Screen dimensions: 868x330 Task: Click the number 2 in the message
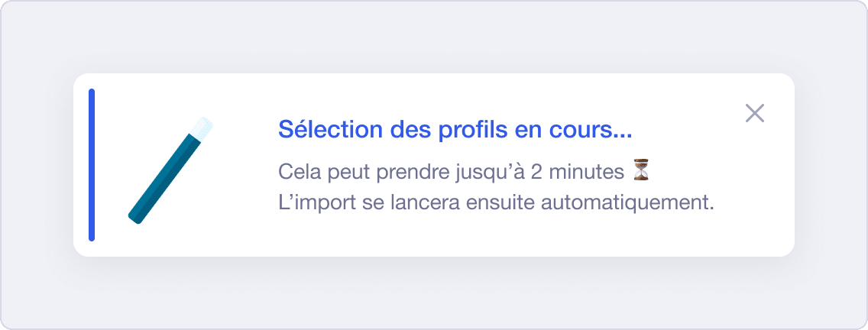point(536,172)
